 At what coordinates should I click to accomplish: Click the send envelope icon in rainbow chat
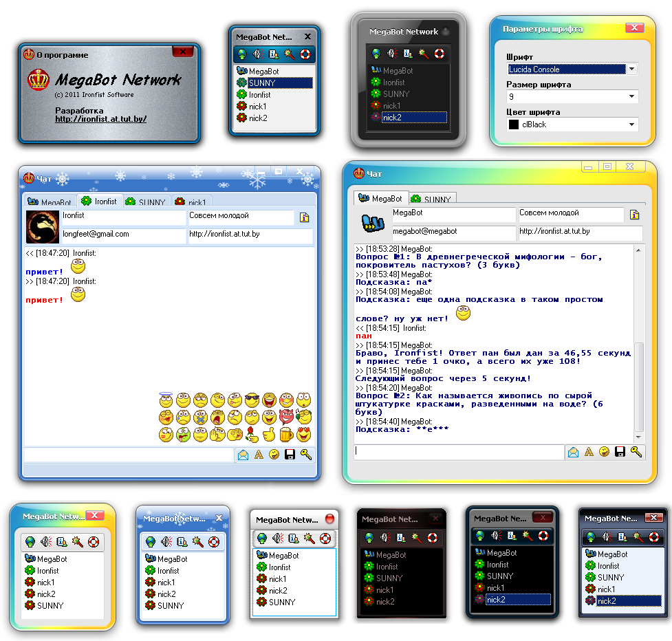574,452
